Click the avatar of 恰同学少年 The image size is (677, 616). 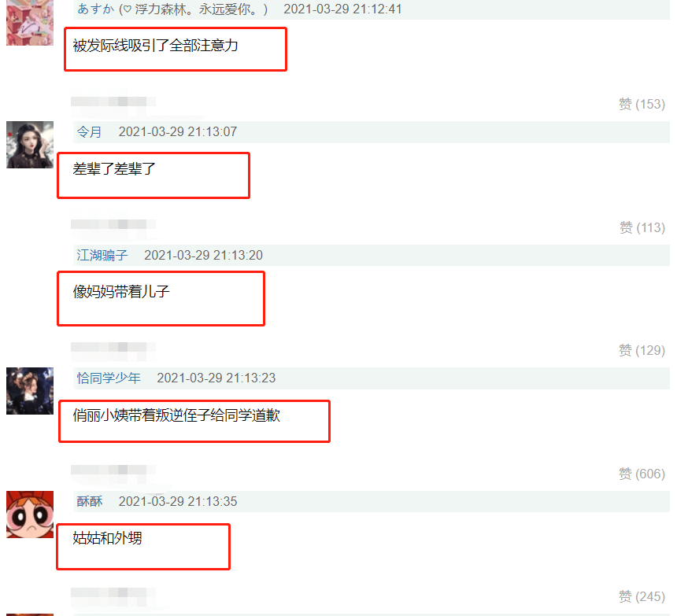(30, 391)
